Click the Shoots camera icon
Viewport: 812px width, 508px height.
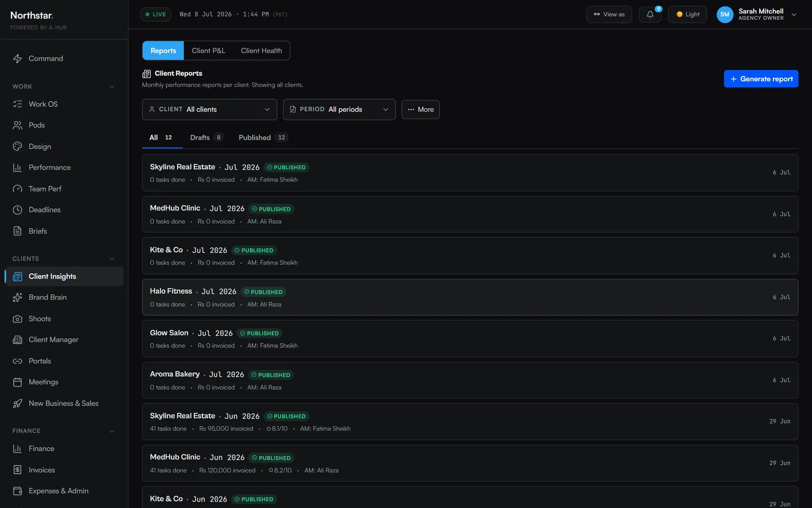click(17, 319)
